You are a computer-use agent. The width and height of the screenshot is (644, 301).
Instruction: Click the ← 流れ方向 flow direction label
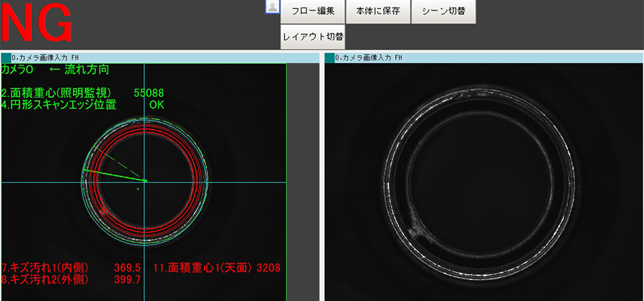click(x=79, y=70)
